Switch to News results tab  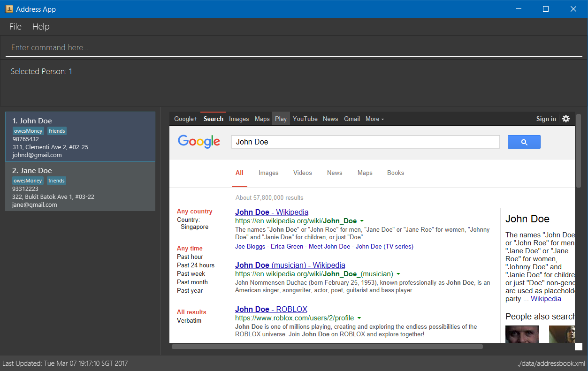[x=335, y=173]
